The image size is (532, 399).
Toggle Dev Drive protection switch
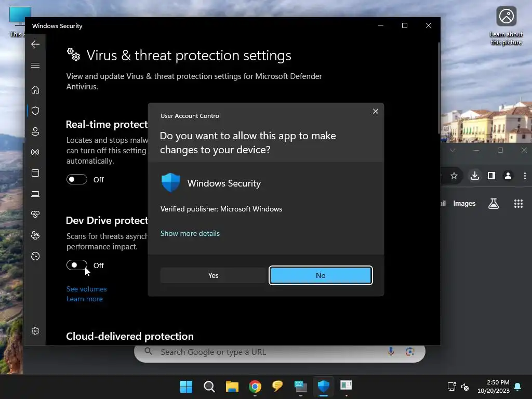tap(77, 265)
